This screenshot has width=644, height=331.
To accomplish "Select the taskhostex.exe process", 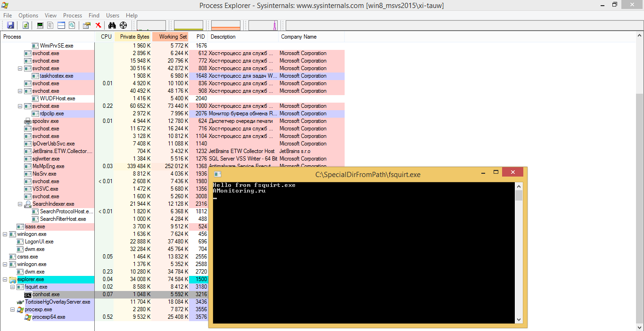I will pyautogui.click(x=57, y=76).
